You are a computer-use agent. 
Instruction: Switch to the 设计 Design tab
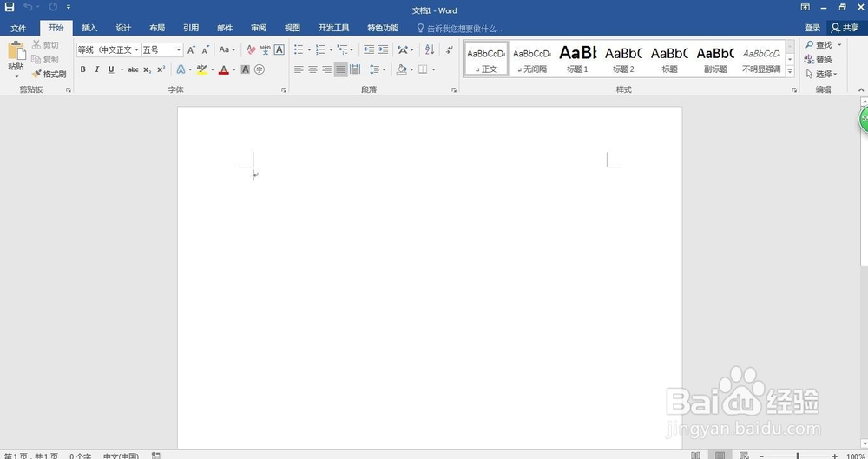tap(123, 28)
